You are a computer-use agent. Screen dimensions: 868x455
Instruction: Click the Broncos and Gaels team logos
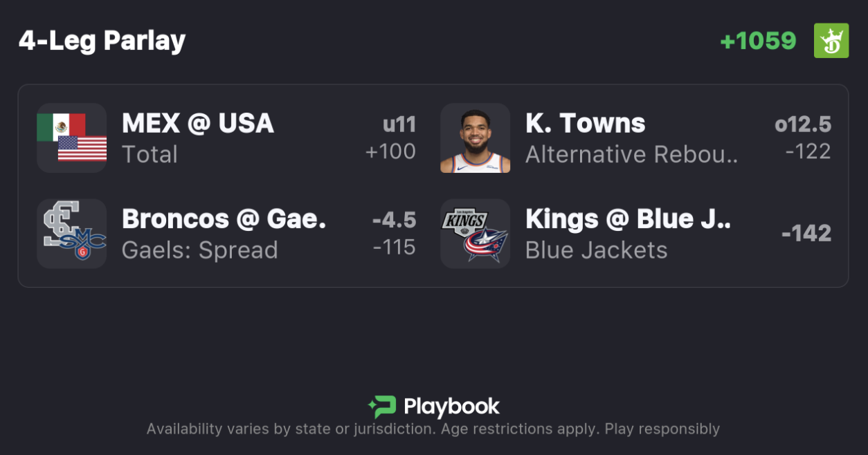point(71,234)
